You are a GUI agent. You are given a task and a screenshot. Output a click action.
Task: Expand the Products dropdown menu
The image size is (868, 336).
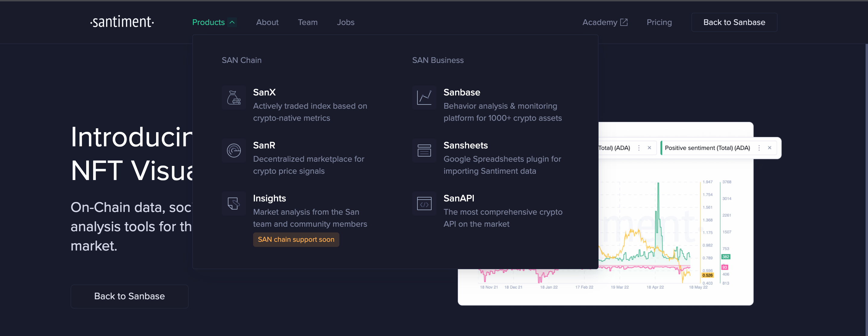(x=213, y=22)
